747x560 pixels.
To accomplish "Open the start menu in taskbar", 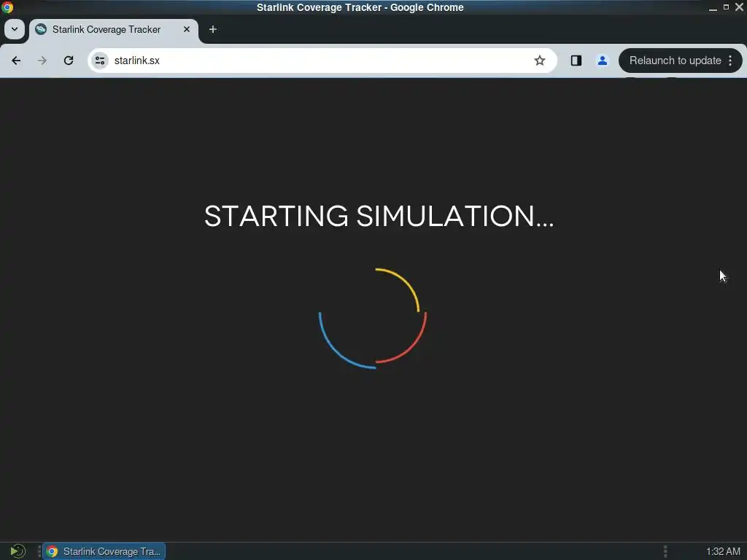I will (18, 551).
